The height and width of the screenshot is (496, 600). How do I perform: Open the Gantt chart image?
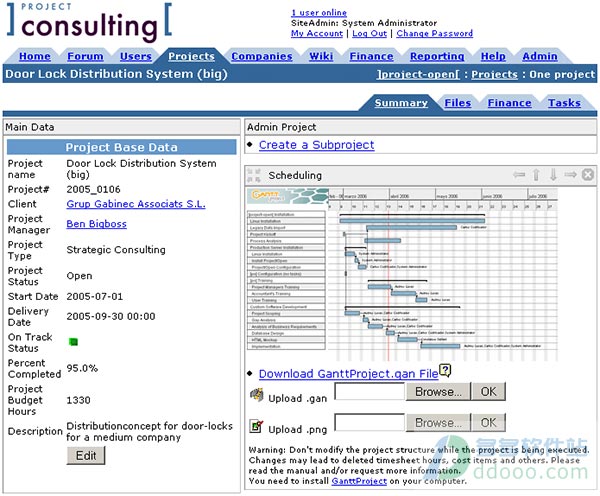pos(402,275)
